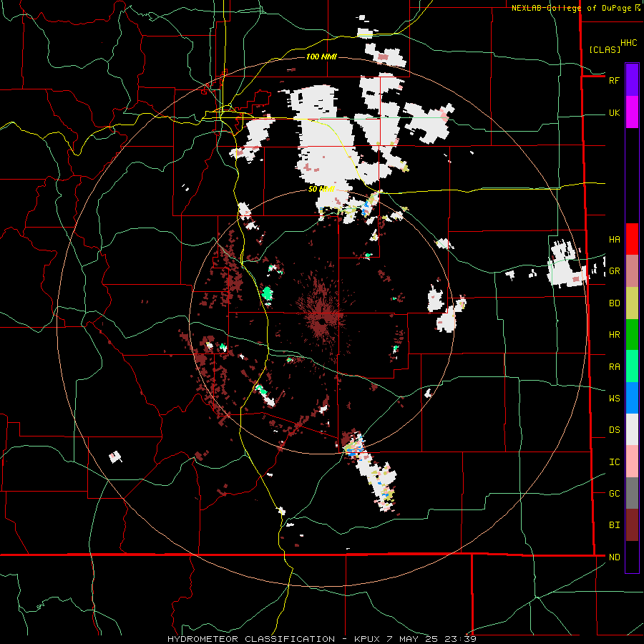
Task: Click the BI brown legend swatch
Action: [632, 525]
